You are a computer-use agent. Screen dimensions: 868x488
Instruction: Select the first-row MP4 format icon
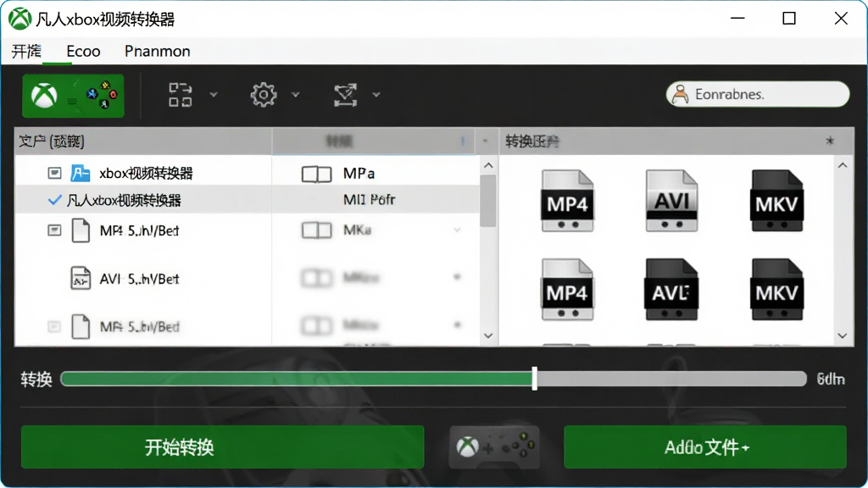[567, 201]
